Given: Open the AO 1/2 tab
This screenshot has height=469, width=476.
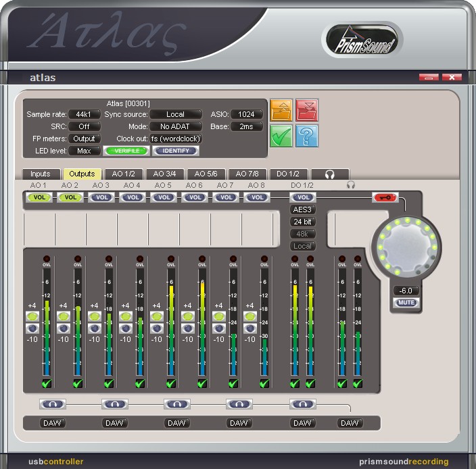Looking at the screenshot, I should coord(123,174).
